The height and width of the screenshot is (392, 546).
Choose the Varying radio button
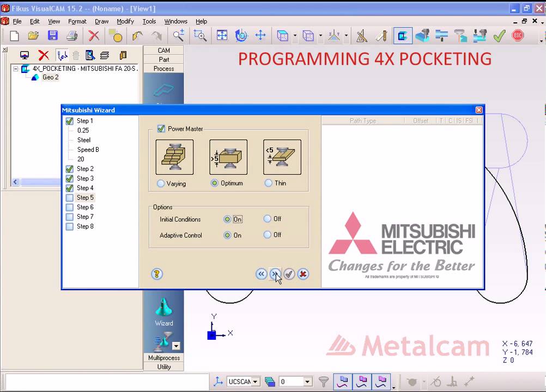point(161,183)
